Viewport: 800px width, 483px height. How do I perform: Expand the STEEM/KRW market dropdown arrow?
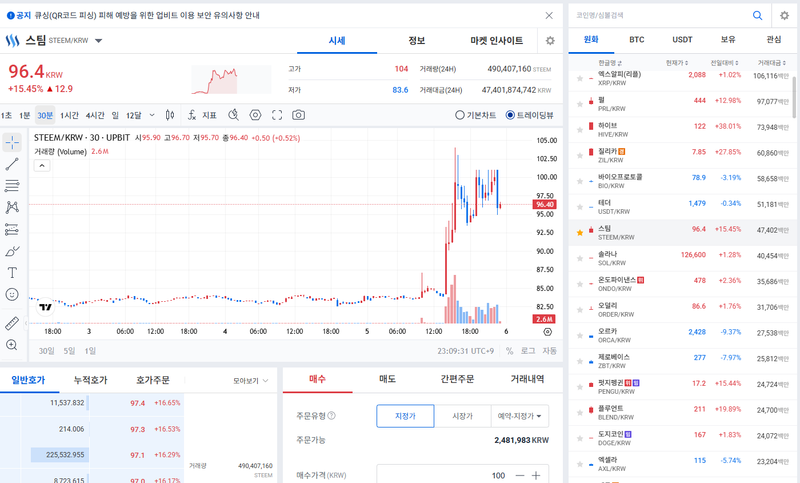coord(98,41)
